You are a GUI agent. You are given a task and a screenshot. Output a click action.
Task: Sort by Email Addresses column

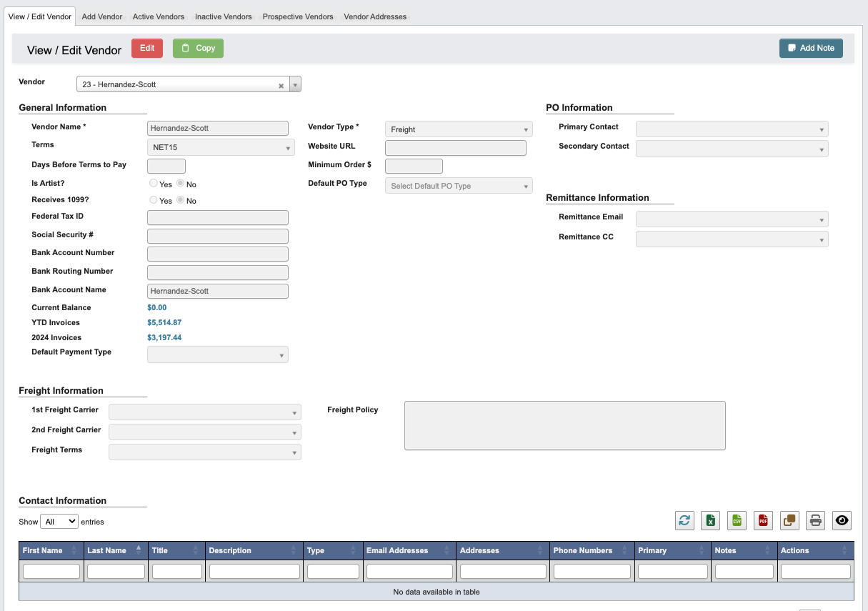pos(409,550)
